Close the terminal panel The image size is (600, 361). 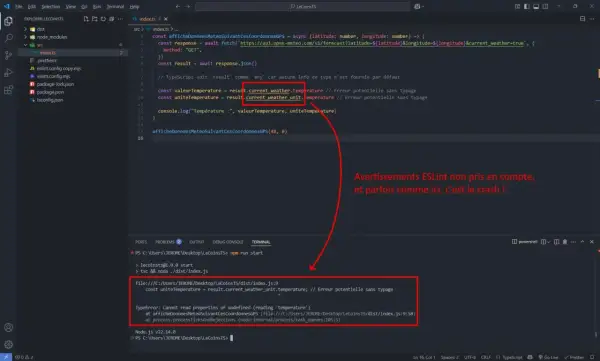point(592,242)
